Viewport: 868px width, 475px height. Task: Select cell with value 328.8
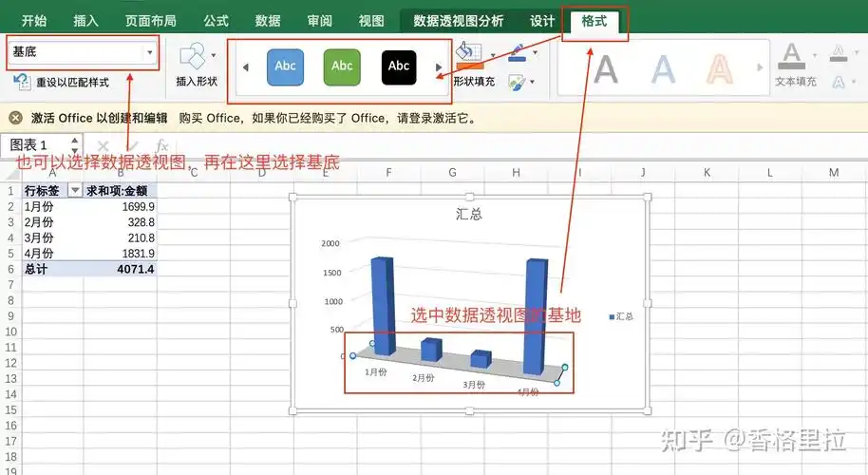pos(120,222)
